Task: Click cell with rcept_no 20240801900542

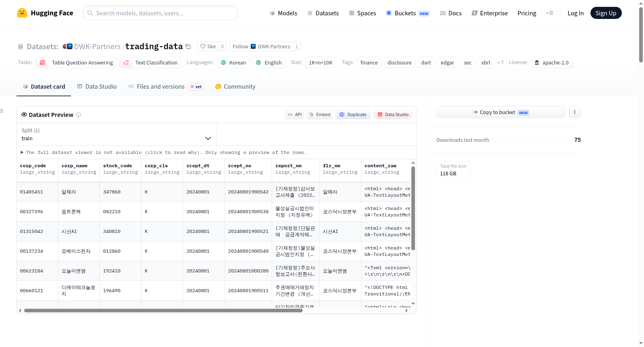Action: (248, 192)
